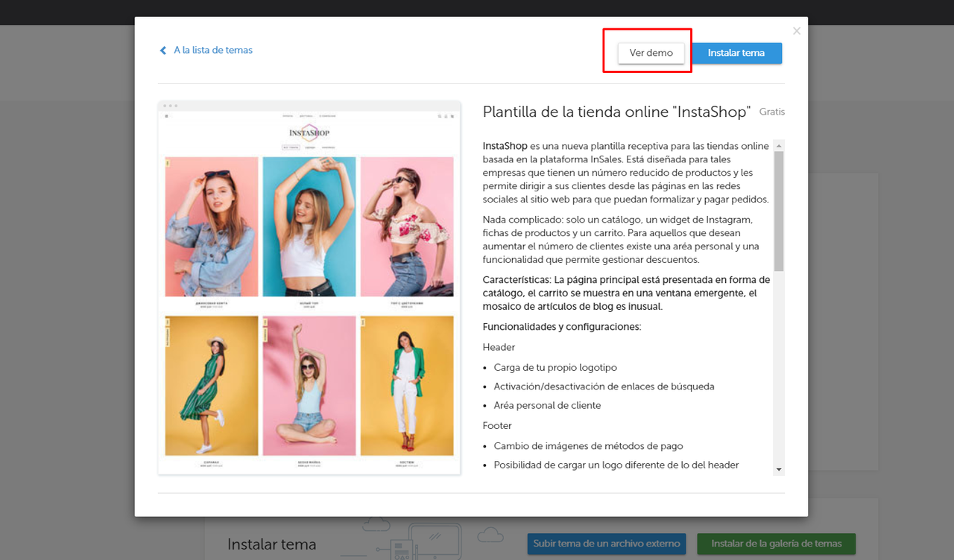This screenshot has height=560, width=954.
Task: Click the 'Instalar tema' heading in background page
Action: click(x=271, y=544)
